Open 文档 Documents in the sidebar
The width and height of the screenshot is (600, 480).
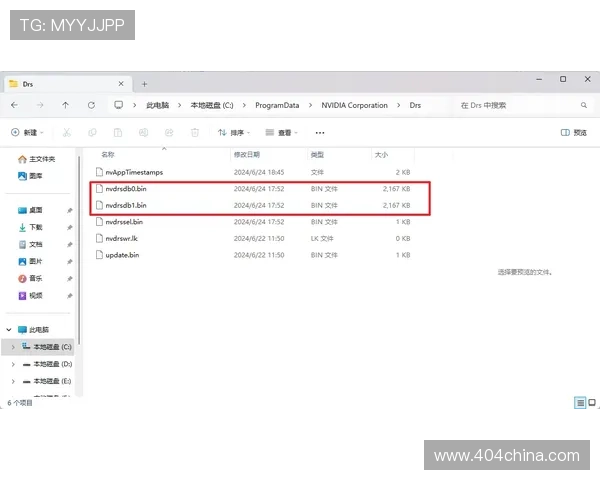pyautogui.click(x=31, y=244)
